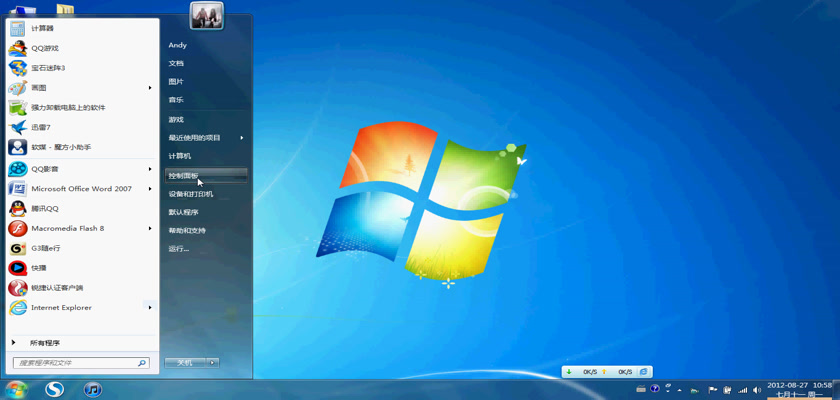Click the network signal bars tray icon
This screenshot has width=840, height=400.
[742, 390]
